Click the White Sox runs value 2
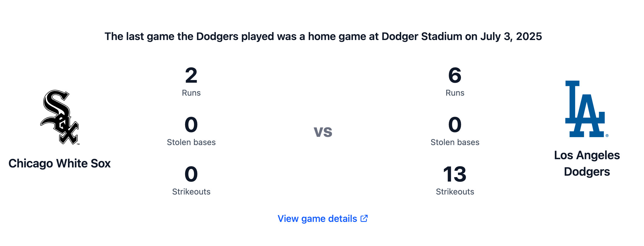The image size is (644, 246). (191, 75)
